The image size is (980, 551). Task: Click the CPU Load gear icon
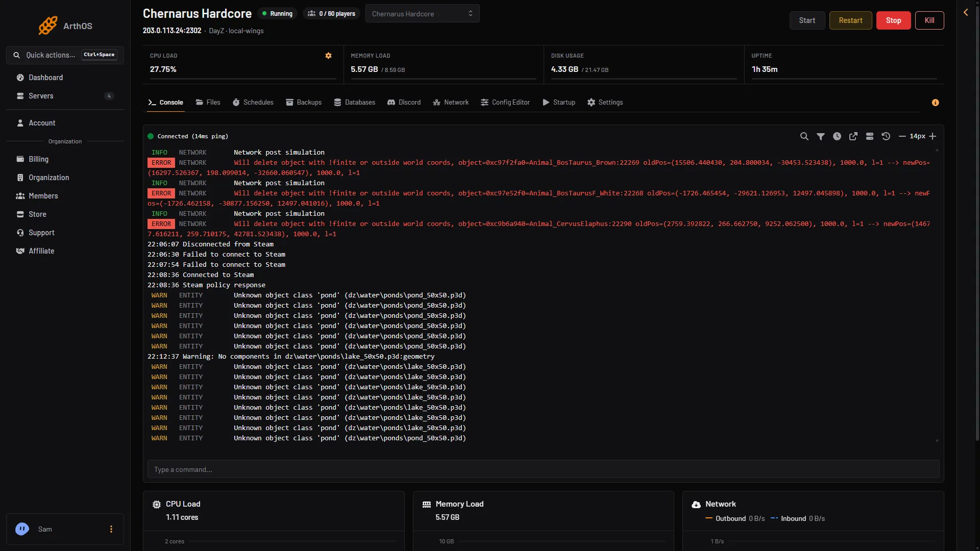(328, 56)
